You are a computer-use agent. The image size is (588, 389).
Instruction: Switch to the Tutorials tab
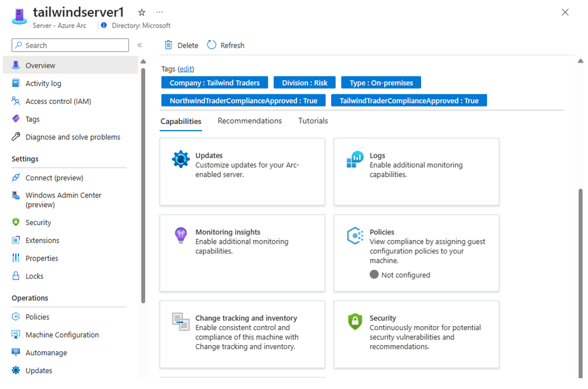313,121
